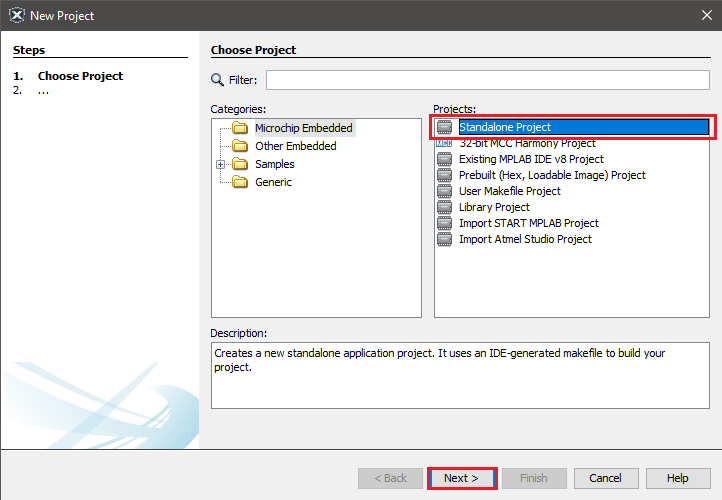Screen dimensions: 722x500
Task: Click the Standalone Project chip icon
Action: point(444,127)
